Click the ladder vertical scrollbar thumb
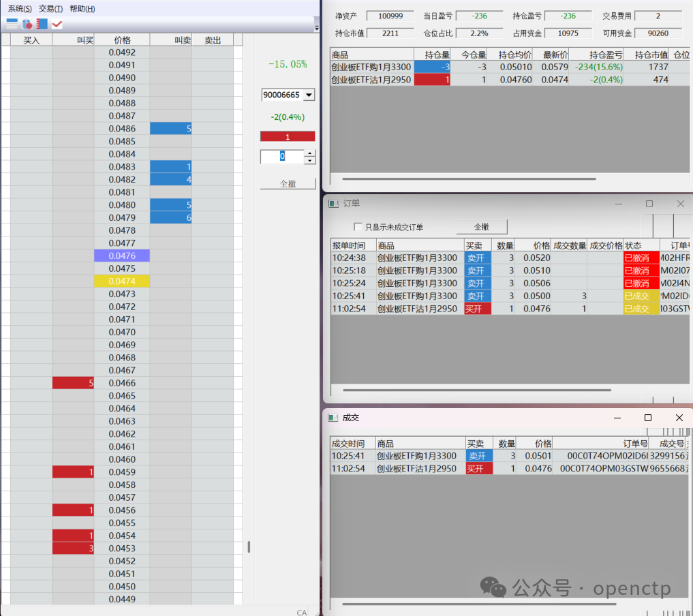 pos(249,547)
